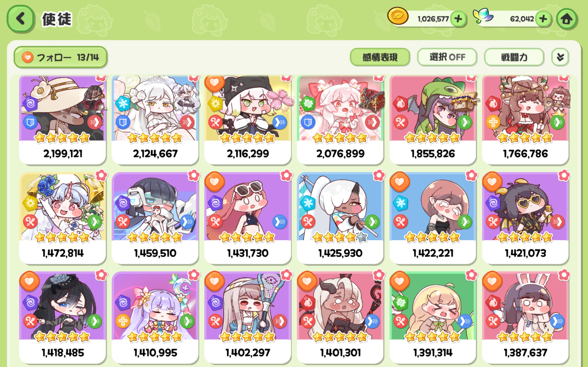Open the フォロー 13/14 follow filter
588x367 pixels.
point(60,57)
